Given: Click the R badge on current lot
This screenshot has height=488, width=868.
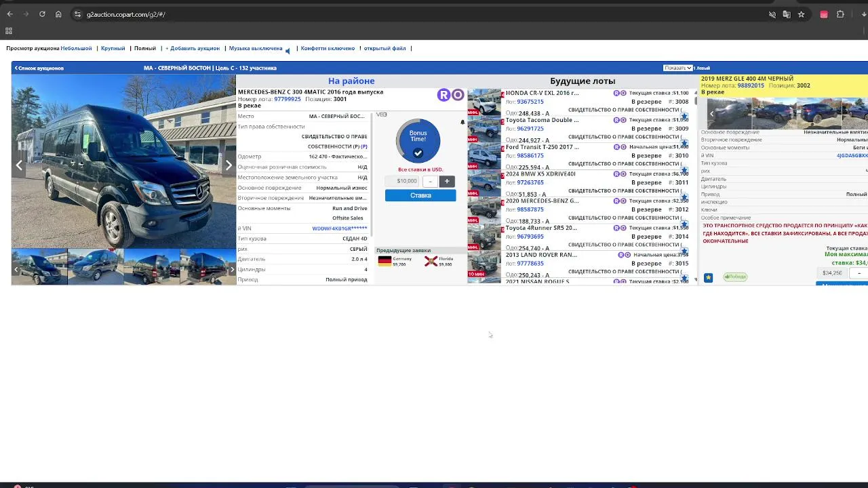Looking at the screenshot, I should point(443,95).
